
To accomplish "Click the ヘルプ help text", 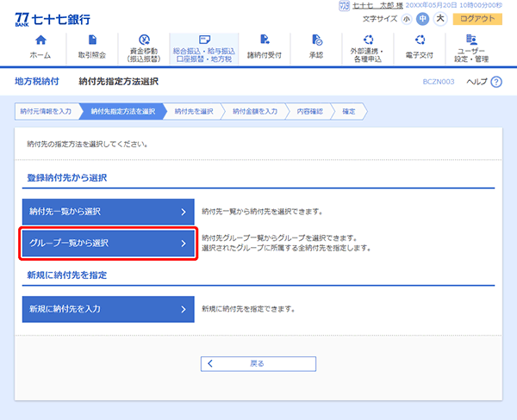I will pos(477,82).
